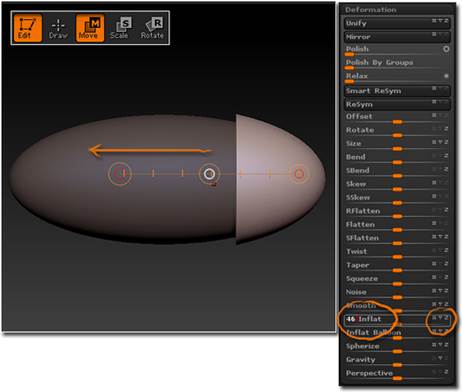Click the Inflat slider set to 46
Viewport: 462px width, 392px height.
(x=397, y=319)
